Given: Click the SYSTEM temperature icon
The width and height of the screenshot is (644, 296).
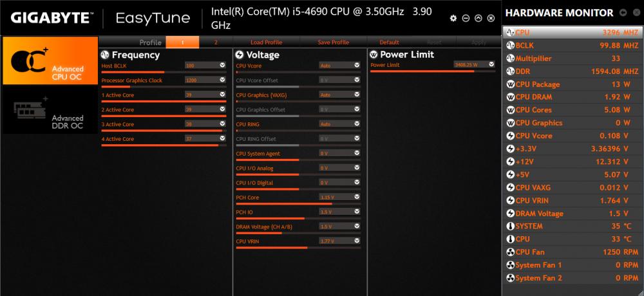Looking at the screenshot, I should (x=511, y=227).
